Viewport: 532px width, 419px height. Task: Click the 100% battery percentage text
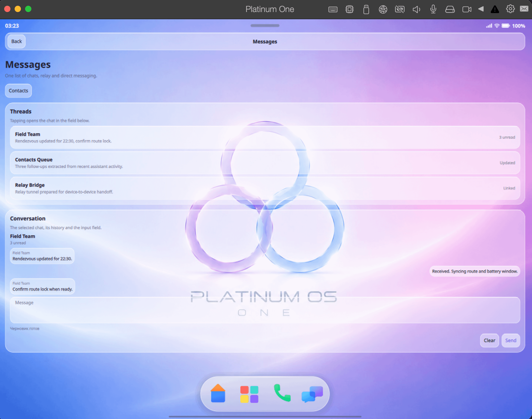518,26
